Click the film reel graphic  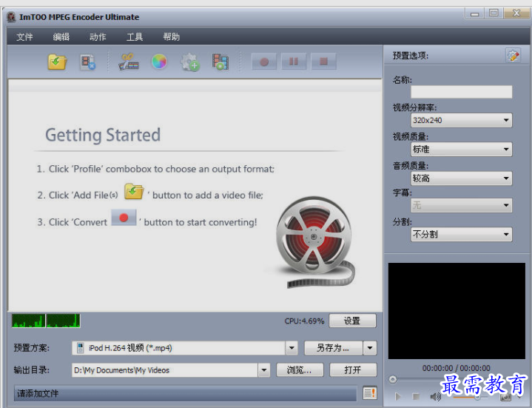315,242
